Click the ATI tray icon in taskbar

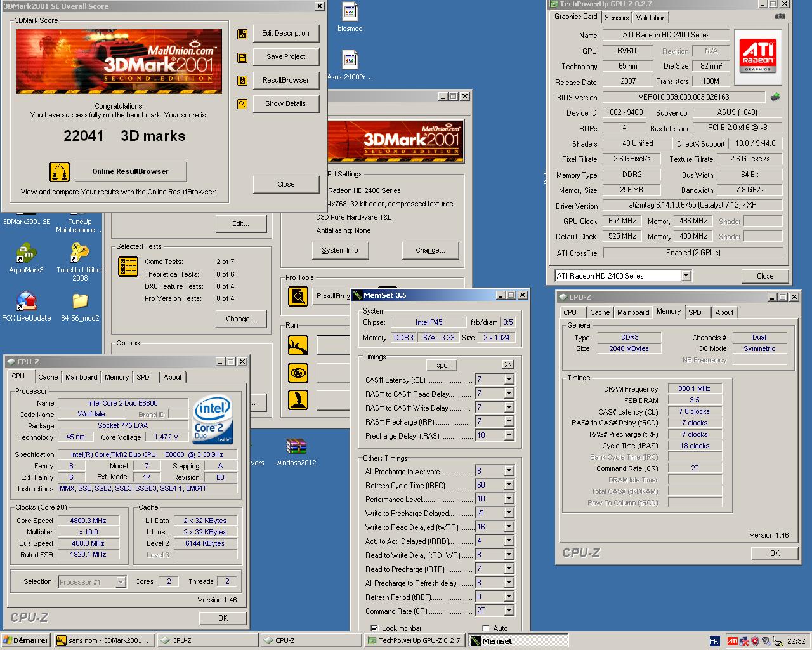pyautogui.click(x=733, y=641)
